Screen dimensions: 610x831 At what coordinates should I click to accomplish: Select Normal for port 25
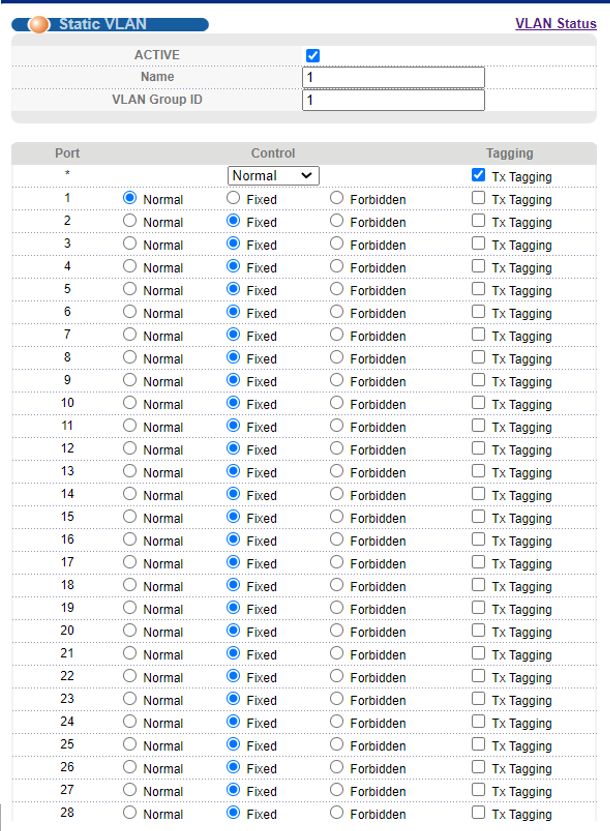point(130,745)
